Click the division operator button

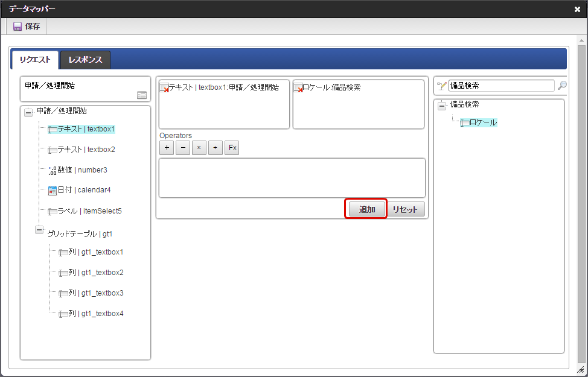[216, 148]
